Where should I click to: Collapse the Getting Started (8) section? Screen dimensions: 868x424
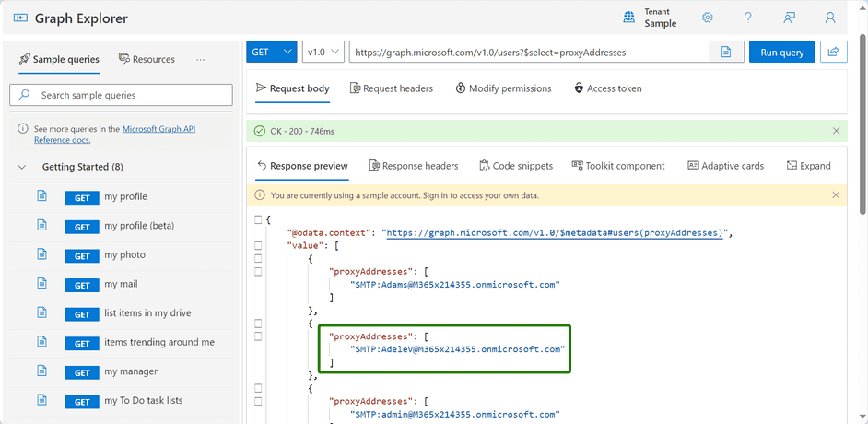click(x=22, y=167)
